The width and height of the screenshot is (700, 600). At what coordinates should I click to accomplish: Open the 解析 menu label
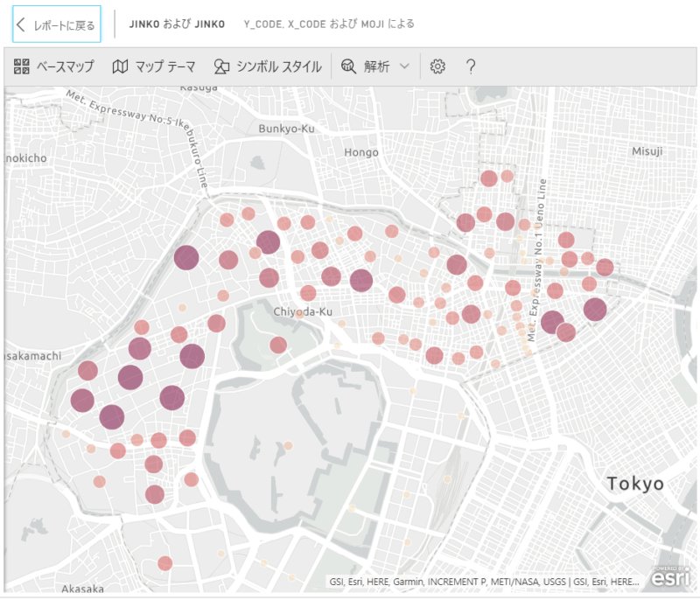coord(376,66)
